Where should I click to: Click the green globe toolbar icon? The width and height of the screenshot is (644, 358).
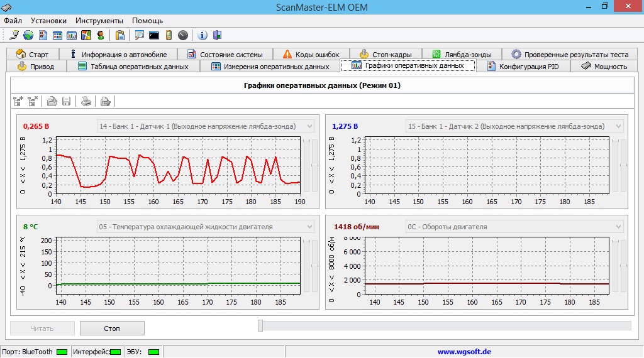tap(28, 35)
